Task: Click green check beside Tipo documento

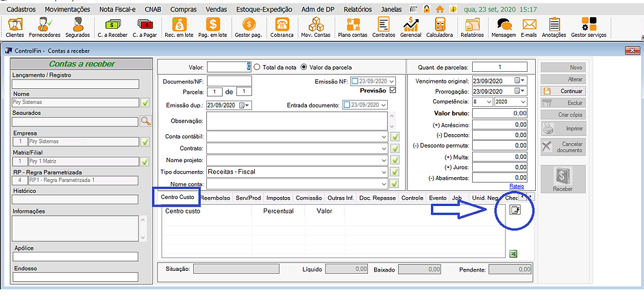Action: coord(395,172)
